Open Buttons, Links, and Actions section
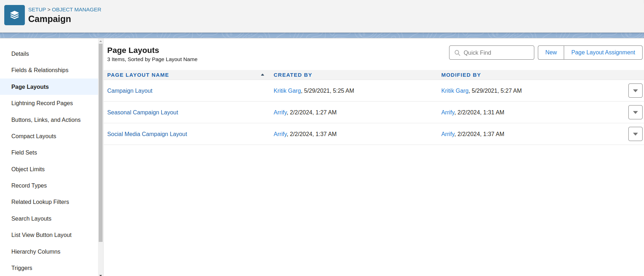 [46, 120]
